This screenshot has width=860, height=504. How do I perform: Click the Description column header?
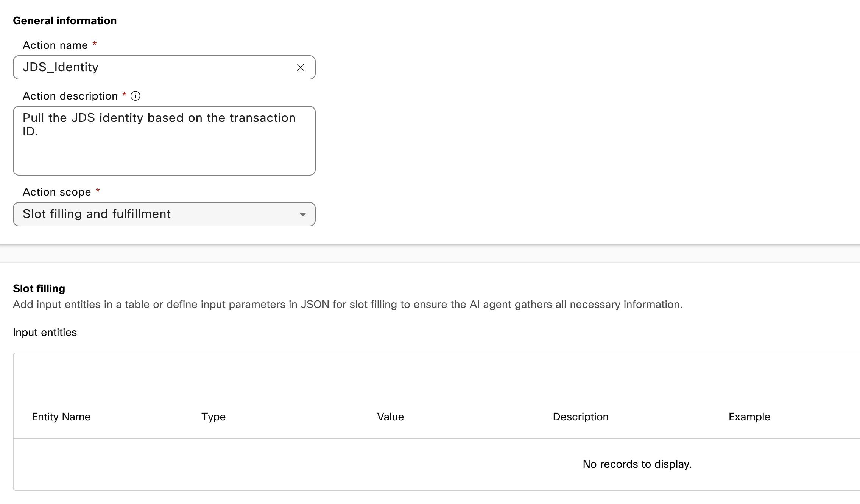[x=581, y=417]
